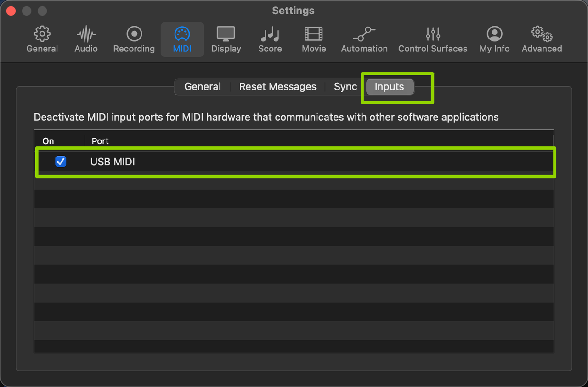Viewport: 588px width, 387px height.
Task: Uncheck the USB MIDI input port checkbox
Action: (x=61, y=162)
